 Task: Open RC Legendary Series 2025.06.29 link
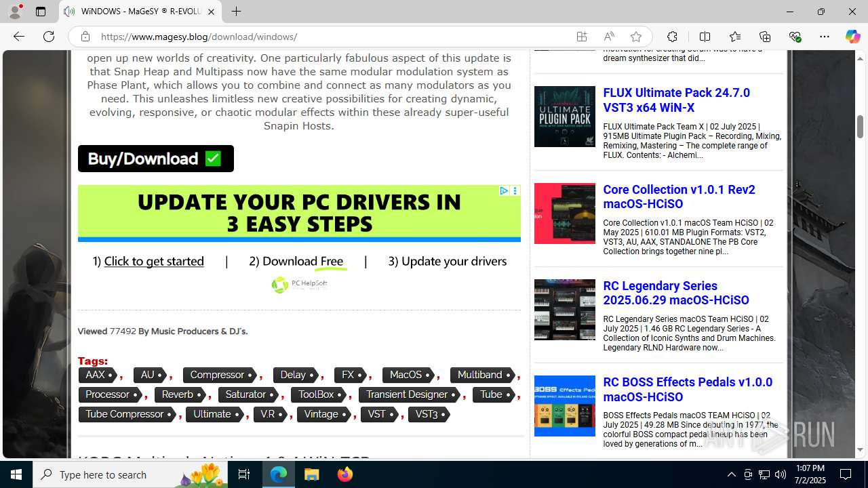pyautogui.click(x=675, y=293)
